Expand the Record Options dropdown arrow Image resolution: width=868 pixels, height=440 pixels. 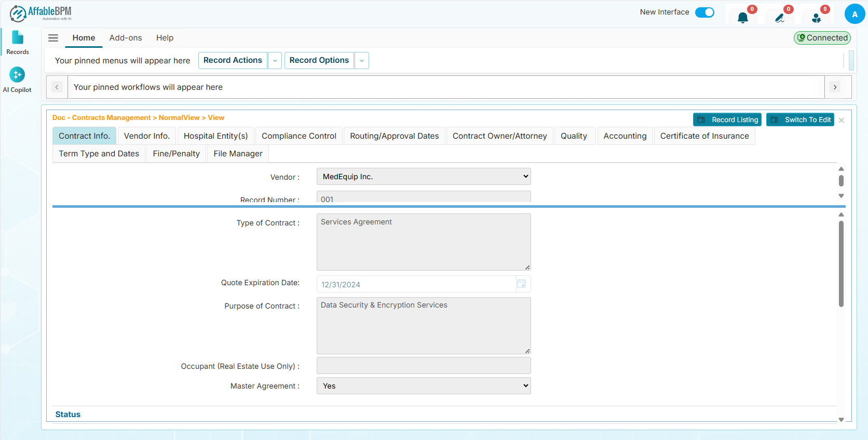click(x=362, y=61)
